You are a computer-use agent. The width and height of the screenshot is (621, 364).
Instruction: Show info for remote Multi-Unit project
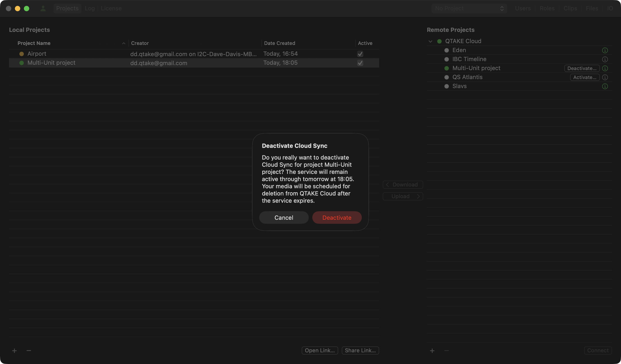[x=605, y=68]
